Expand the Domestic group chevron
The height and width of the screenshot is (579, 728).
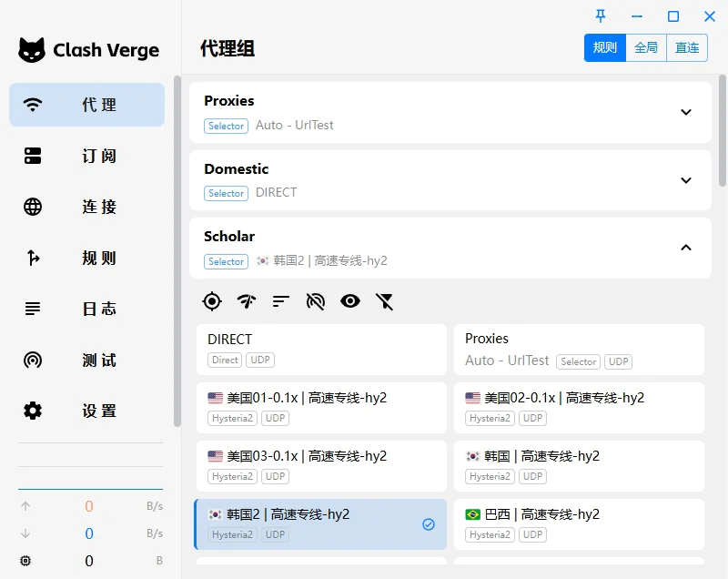pyautogui.click(x=686, y=180)
